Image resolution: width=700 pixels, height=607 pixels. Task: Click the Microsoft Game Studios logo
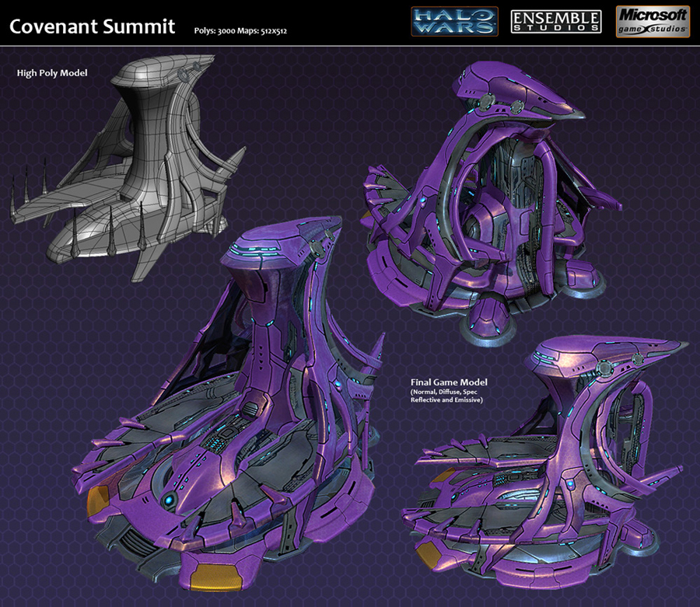pos(652,22)
